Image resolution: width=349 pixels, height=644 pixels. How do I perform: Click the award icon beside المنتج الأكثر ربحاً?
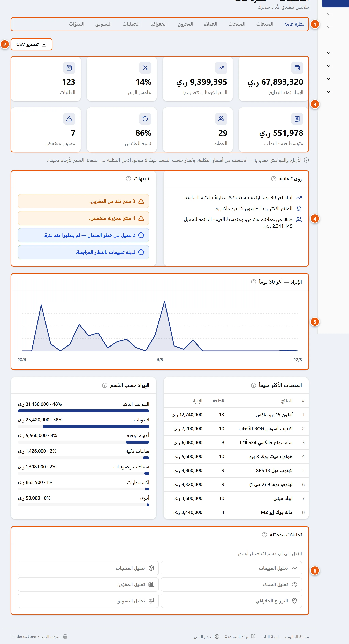click(x=299, y=208)
